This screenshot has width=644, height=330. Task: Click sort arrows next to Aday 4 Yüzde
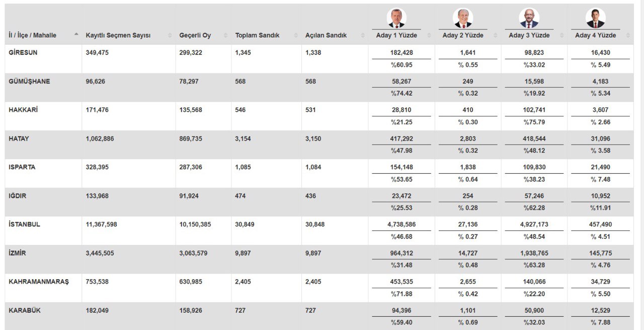click(x=628, y=35)
